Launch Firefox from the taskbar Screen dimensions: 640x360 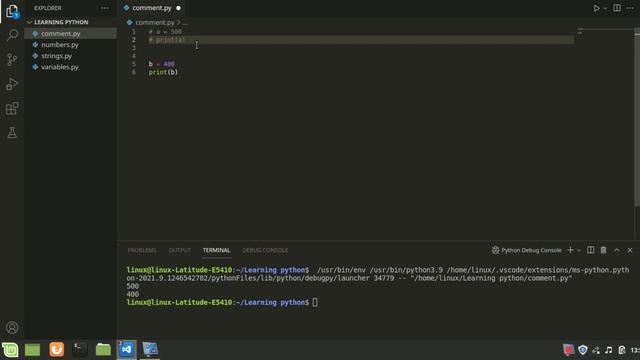click(x=57, y=350)
